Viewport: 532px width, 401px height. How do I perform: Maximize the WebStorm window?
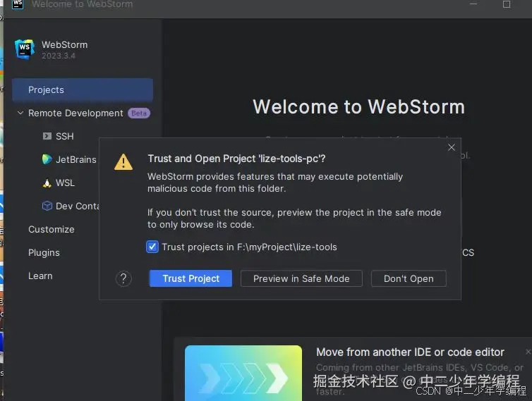[507, 4]
